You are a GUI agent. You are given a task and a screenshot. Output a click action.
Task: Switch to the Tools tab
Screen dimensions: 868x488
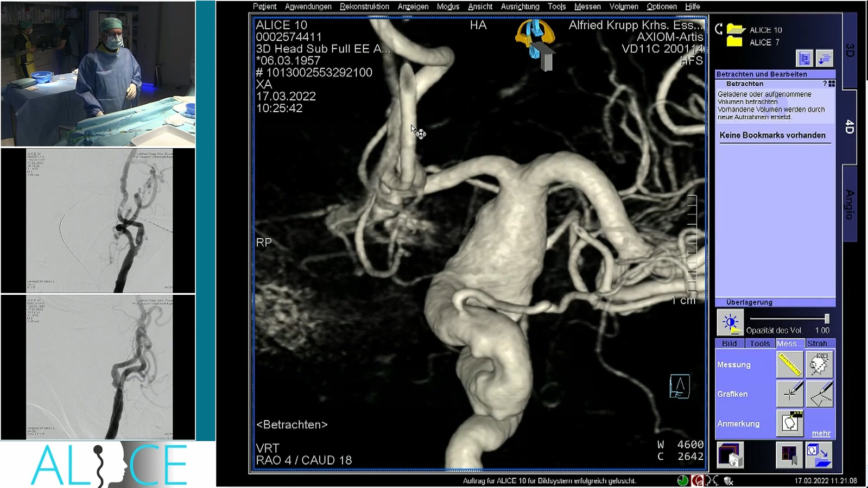(759, 344)
